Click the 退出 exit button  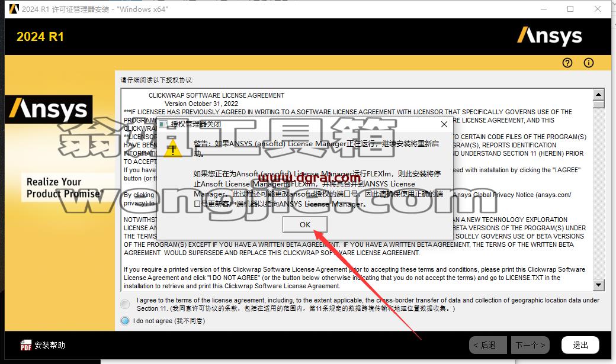[x=580, y=345]
